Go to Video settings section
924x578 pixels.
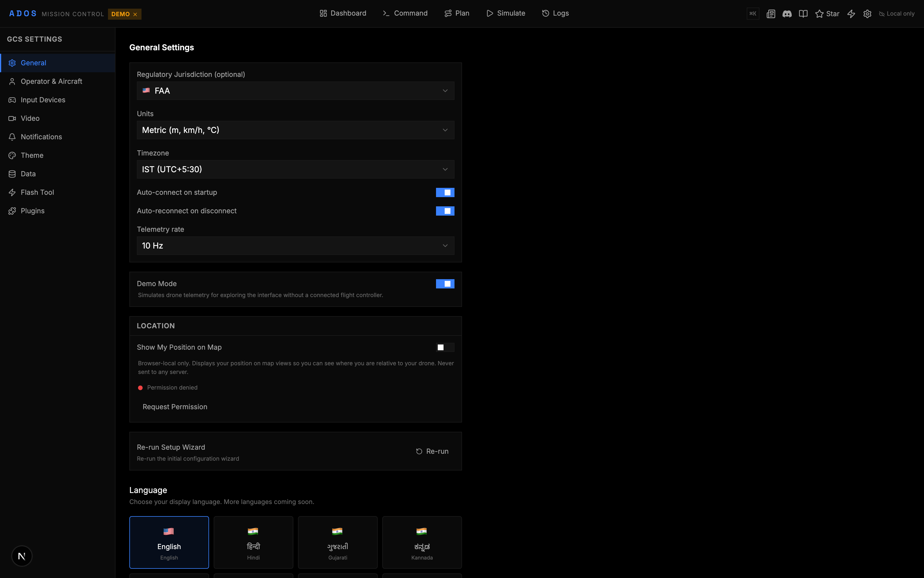click(58, 118)
